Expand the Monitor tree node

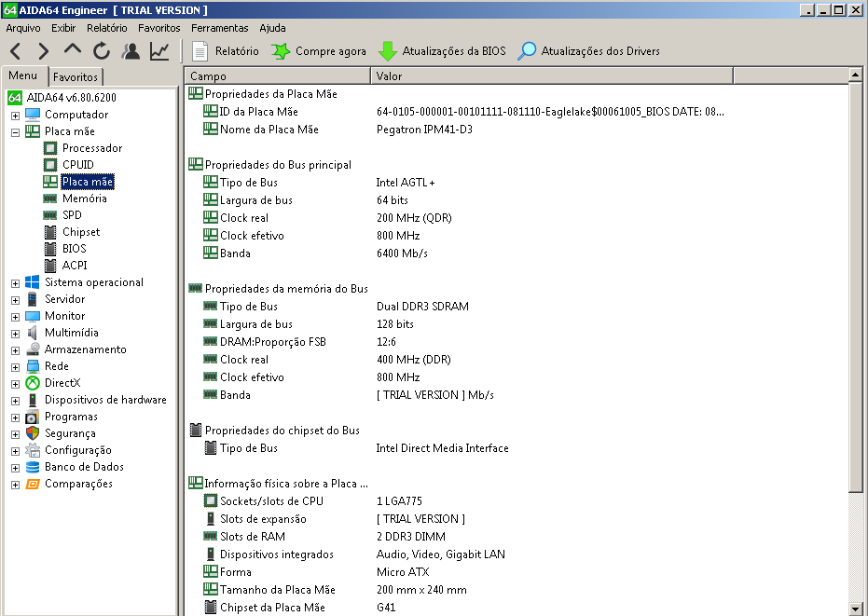click(x=16, y=317)
